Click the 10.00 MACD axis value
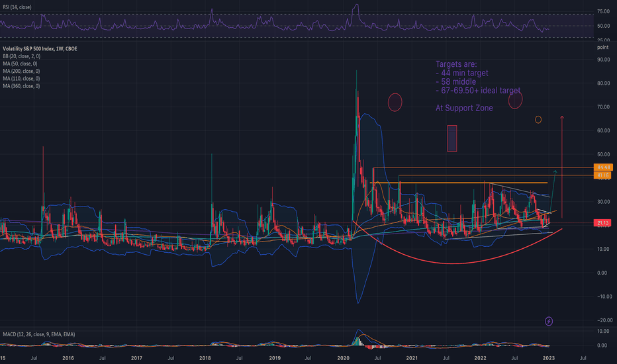This screenshot has width=617, height=364. pos(603,332)
